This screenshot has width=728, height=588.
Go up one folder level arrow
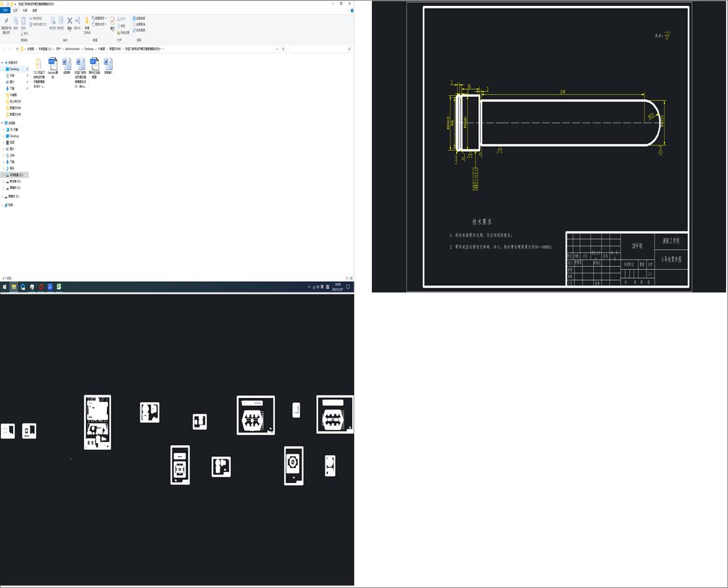coord(17,49)
